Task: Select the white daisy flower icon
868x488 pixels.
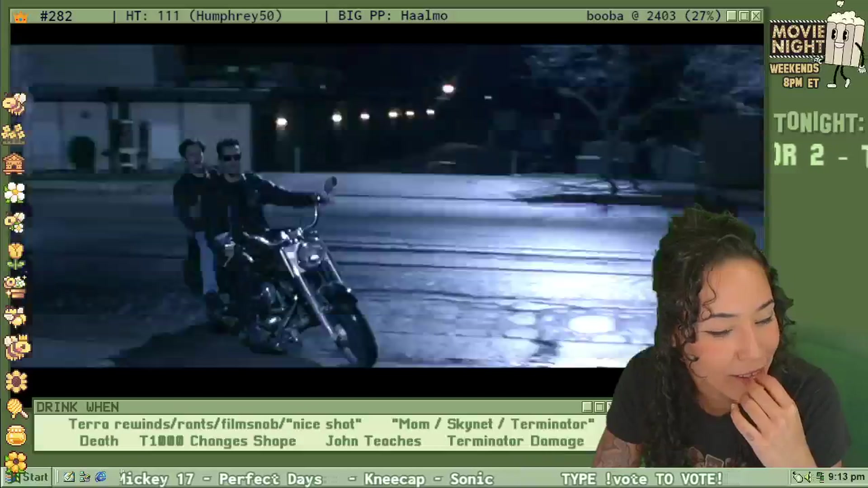Action: click(x=14, y=193)
